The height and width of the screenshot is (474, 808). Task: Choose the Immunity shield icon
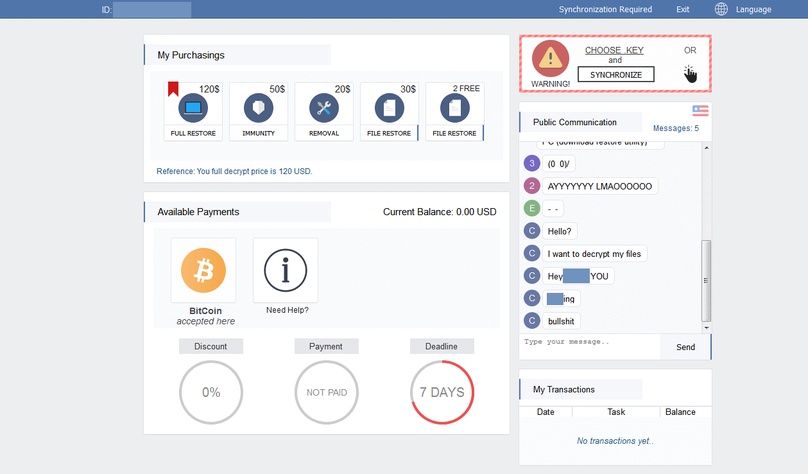click(259, 108)
